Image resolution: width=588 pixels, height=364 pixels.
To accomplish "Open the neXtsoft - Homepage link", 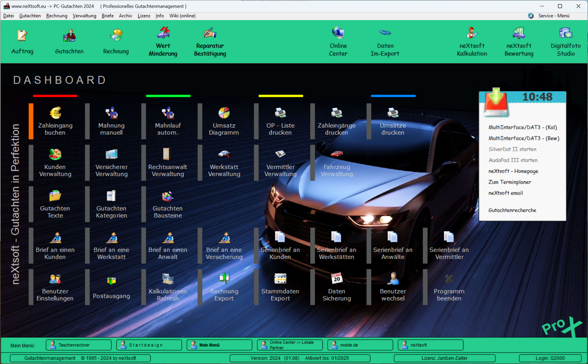I will 513,171.
